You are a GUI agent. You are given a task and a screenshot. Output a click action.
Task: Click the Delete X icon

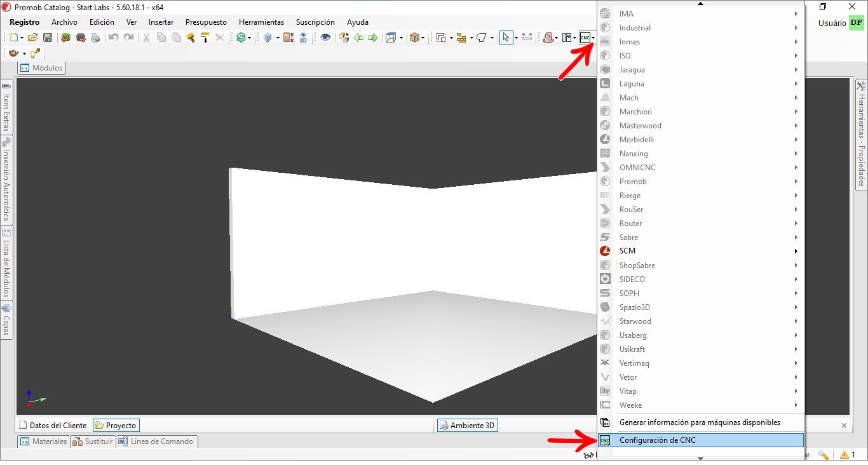[220, 37]
